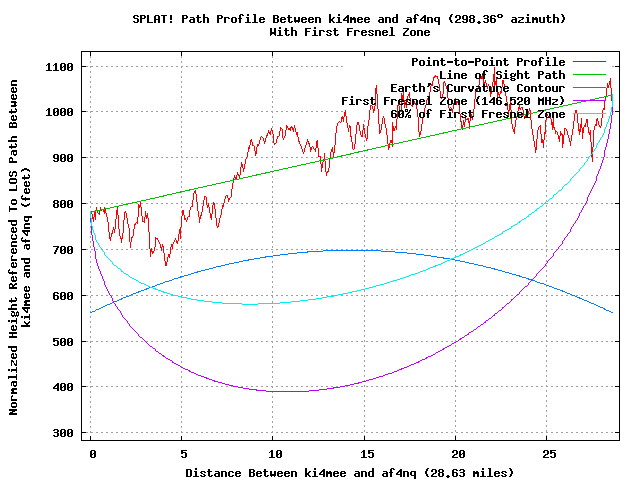Image resolution: width=640 pixels, height=480 pixels.
Task: Click legend label 'Line of Sight Path'
Action: 502,75
